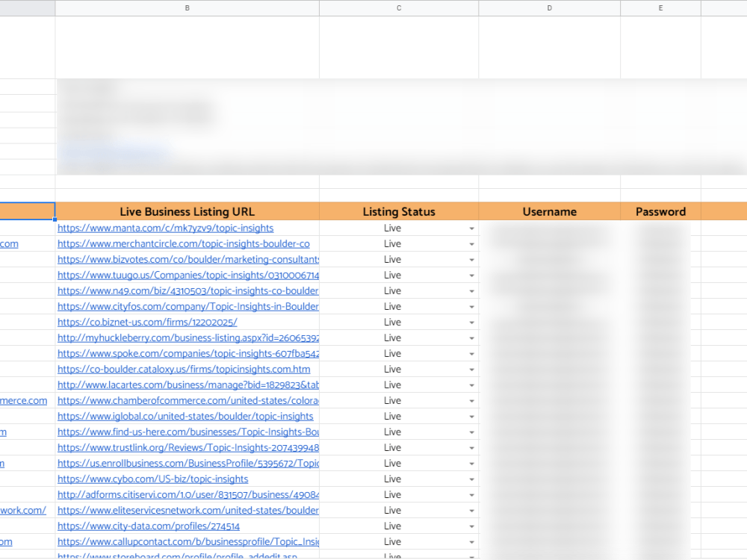Select column E header

tap(661, 8)
